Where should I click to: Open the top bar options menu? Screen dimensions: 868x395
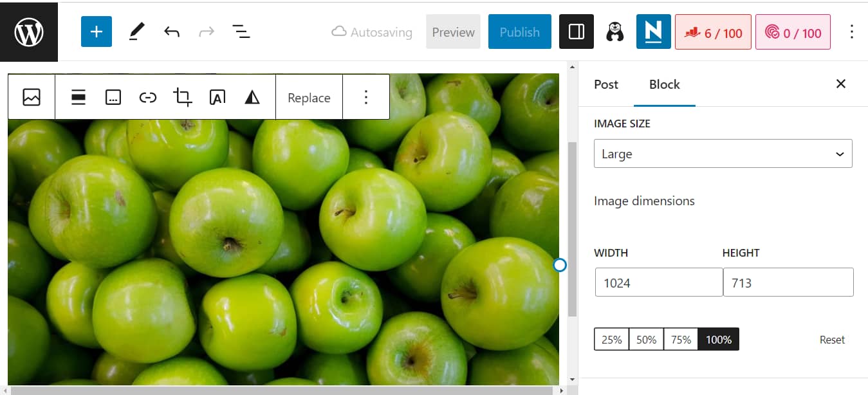(852, 32)
